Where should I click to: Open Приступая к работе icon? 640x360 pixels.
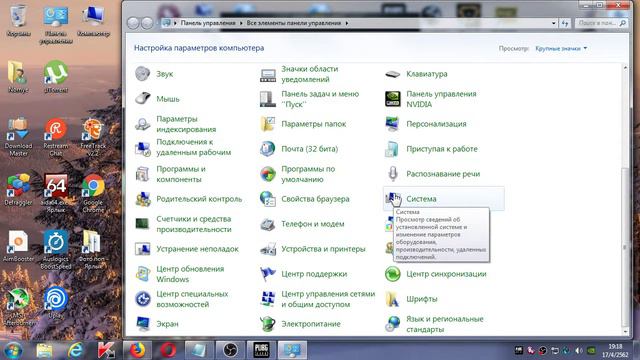[393, 149]
